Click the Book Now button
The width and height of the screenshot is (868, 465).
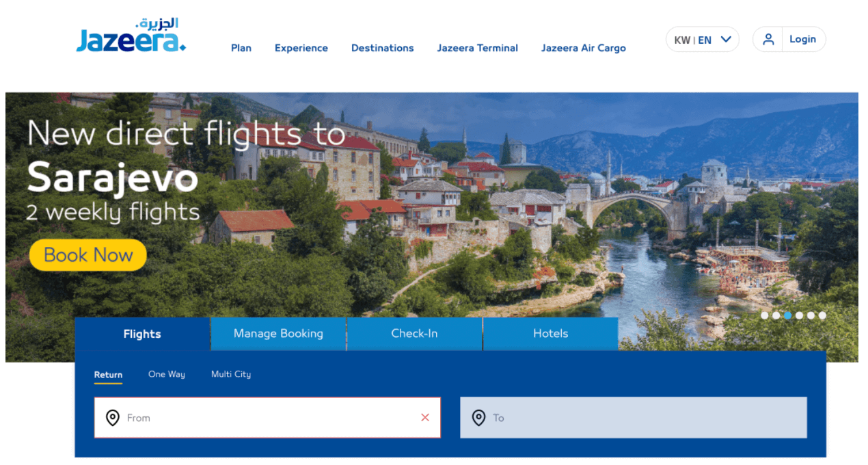click(88, 255)
